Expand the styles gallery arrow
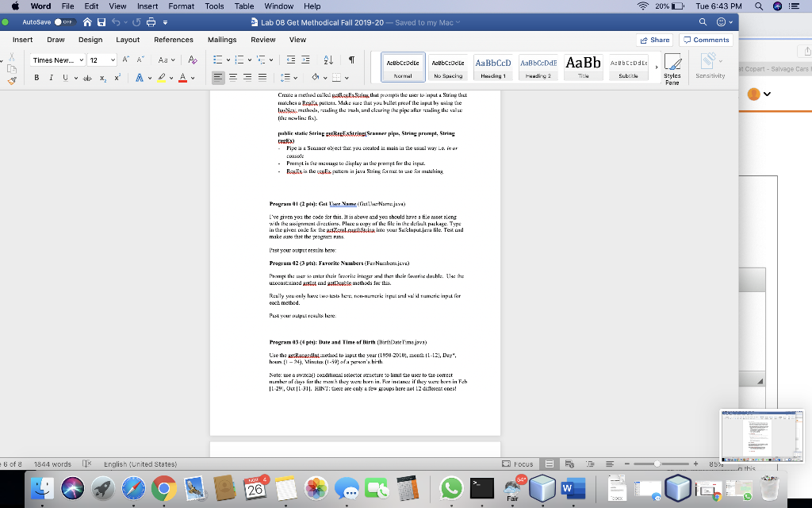Viewport: 812px width, 508px height. coord(656,67)
